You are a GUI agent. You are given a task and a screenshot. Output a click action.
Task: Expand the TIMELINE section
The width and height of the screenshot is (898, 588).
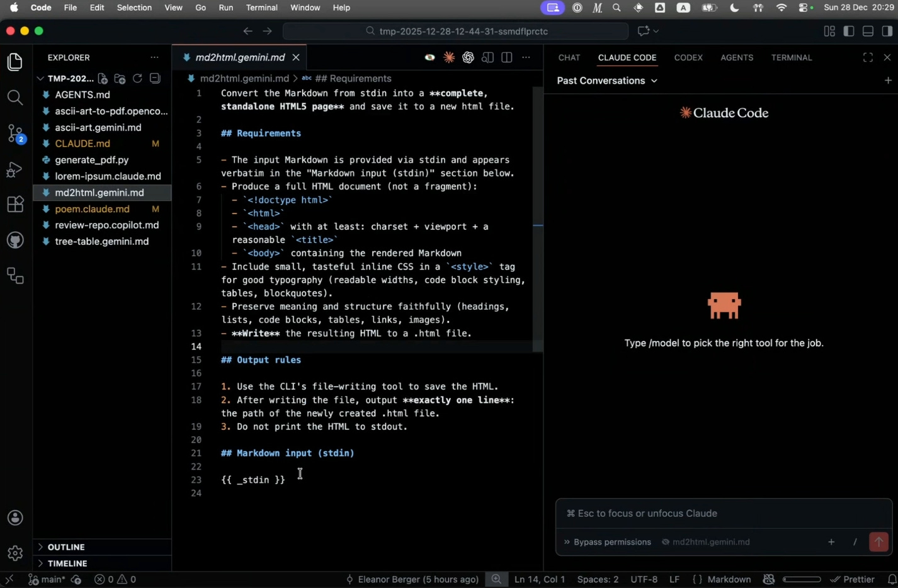point(67,563)
